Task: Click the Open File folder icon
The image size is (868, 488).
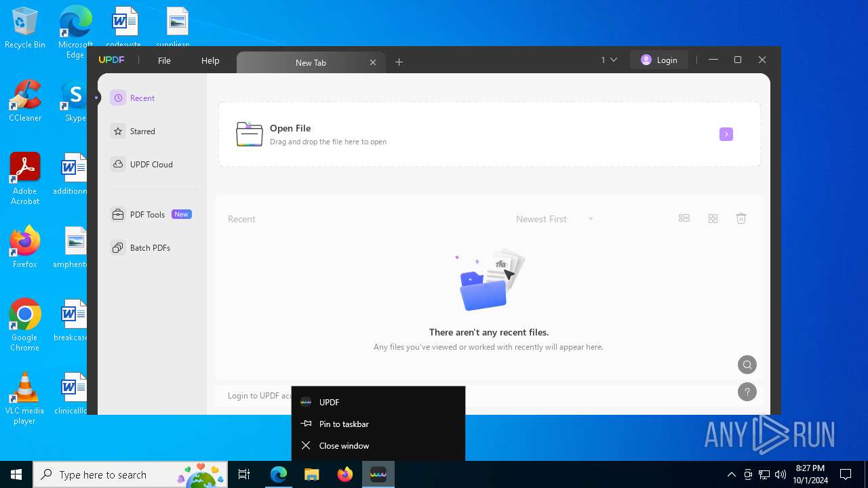Action: point(249,134)
